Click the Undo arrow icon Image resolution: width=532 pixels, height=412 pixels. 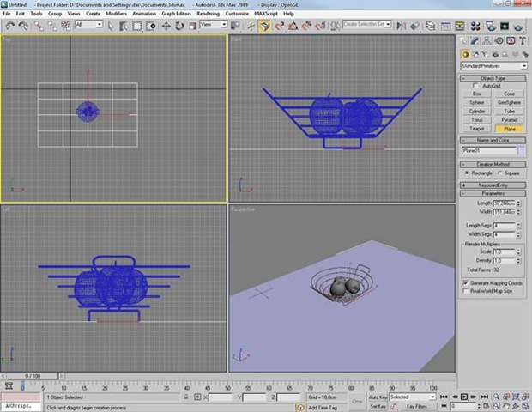pyautogui.click(x=9, y=26)
